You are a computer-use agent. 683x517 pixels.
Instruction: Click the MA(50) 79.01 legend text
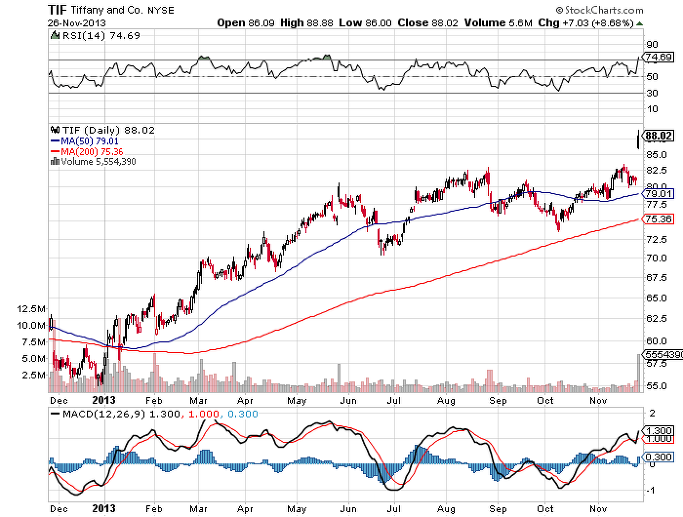pos(89,141)
